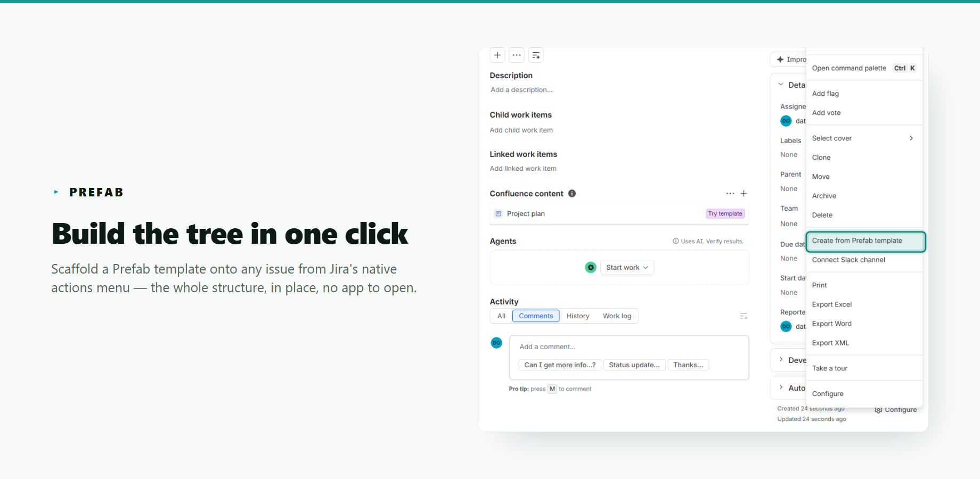Click the list-add icon beside the three-dots button
This screenshot has height=479, width=980.
(x=536, y=55)
